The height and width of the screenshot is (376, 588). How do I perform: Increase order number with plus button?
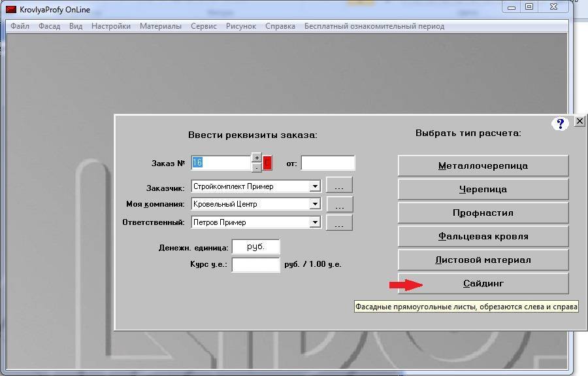pos(257,158)
